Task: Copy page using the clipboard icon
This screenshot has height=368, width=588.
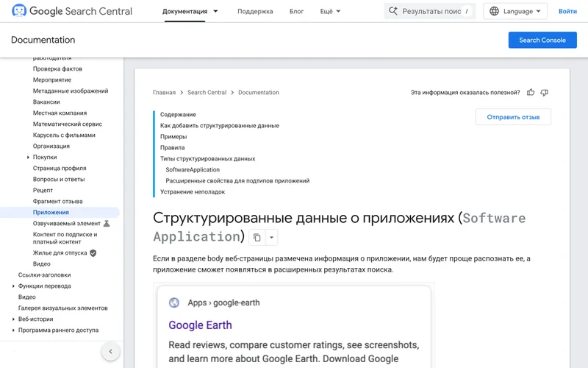Action: 257,237
